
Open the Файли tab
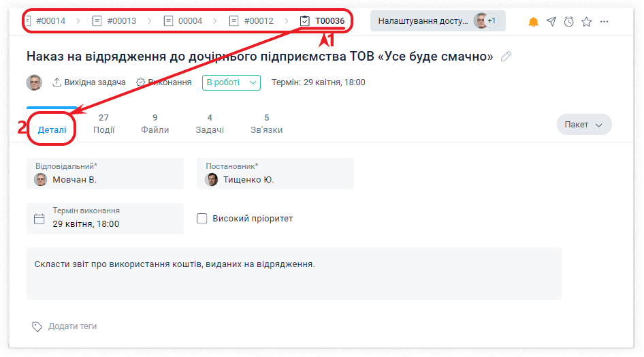point(155,124)
